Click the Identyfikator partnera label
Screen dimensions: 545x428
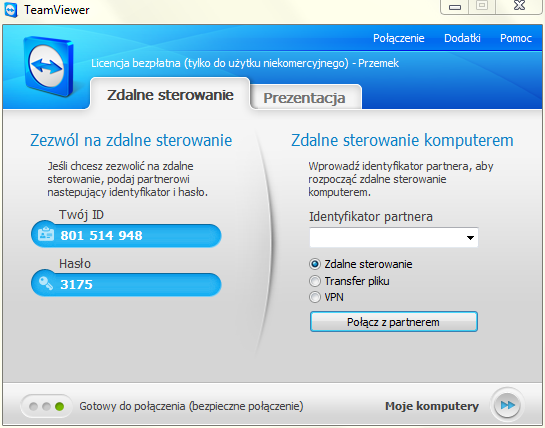click(x=371, y=217)
